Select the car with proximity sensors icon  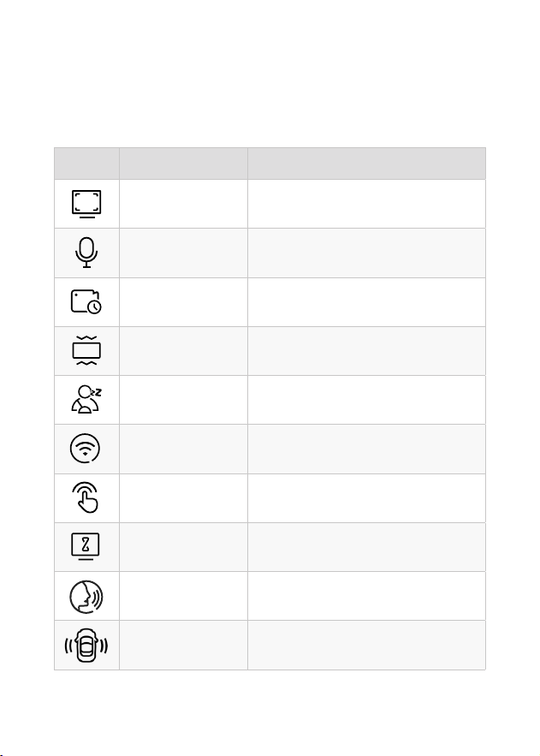tap(86, 646)
